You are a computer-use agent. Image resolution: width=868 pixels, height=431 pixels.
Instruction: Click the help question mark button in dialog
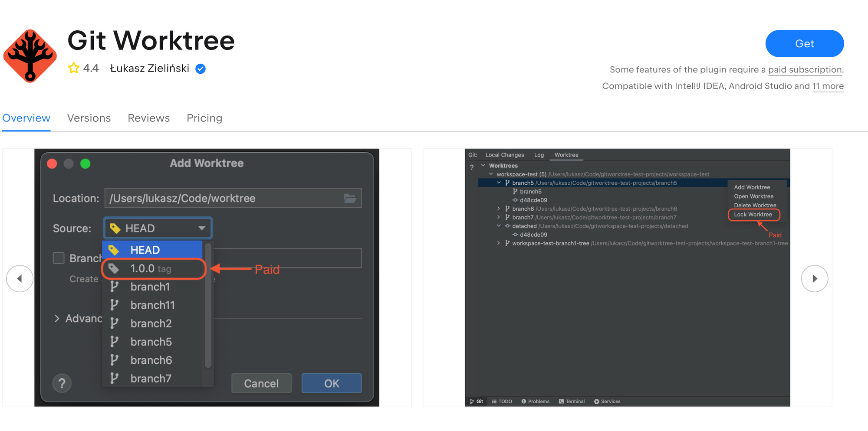(x=62, y=383)
